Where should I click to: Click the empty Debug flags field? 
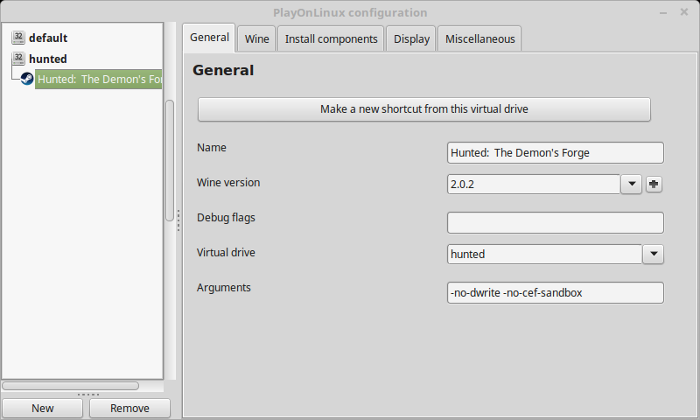(555, 223)
